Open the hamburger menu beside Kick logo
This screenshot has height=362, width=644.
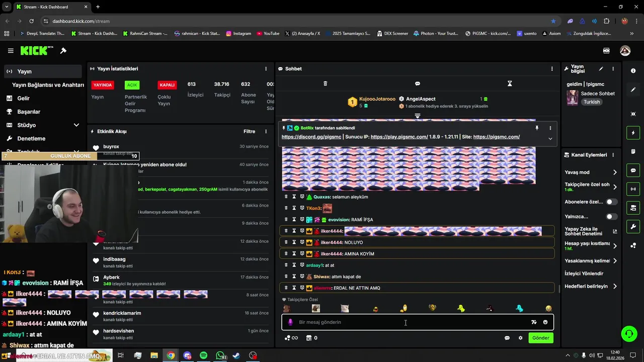pyautogui.click(x=11, y=51)
